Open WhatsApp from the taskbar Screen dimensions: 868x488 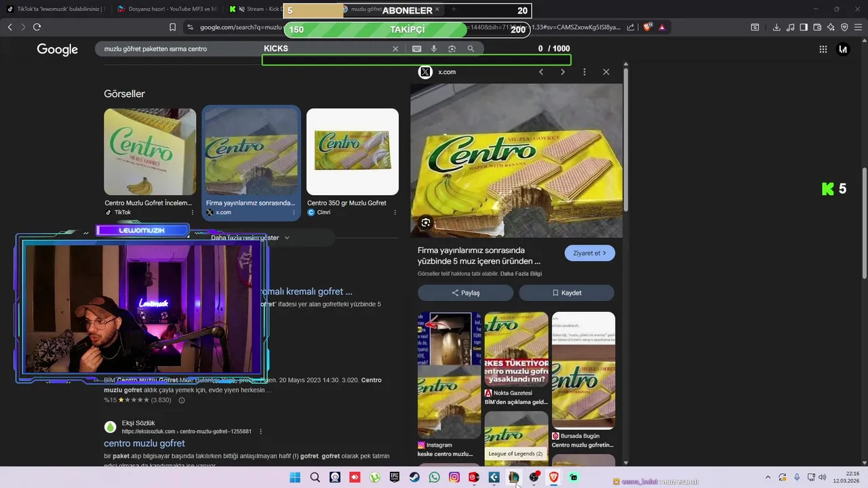(434, 477)
